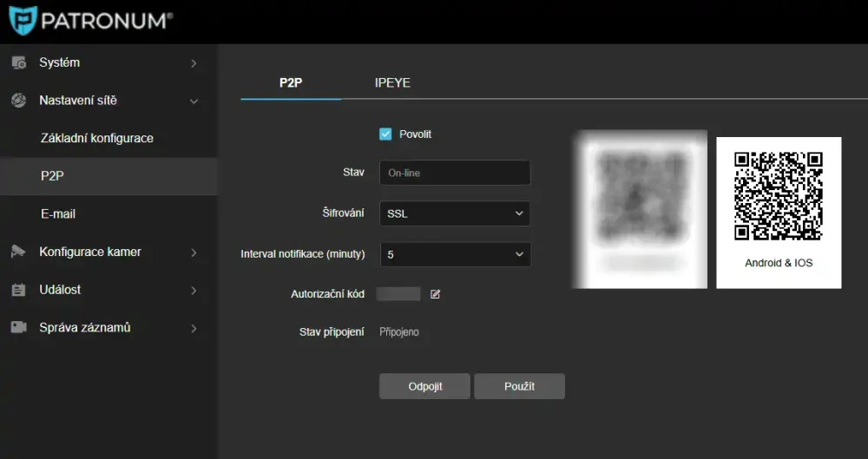Click the Nastavení sítě menu label
The image size is (868, 459).
(78, 101)
